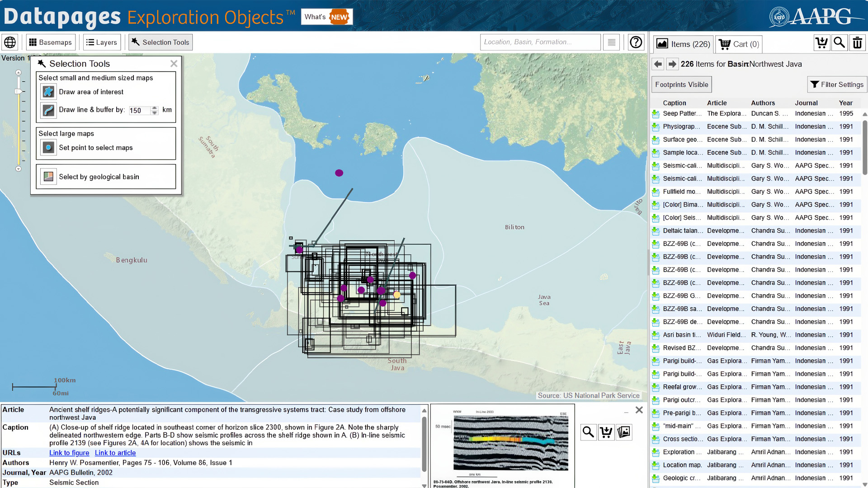Click zoom in button atop zoom slider
868x488 pixels.
[x=19, y=73]
